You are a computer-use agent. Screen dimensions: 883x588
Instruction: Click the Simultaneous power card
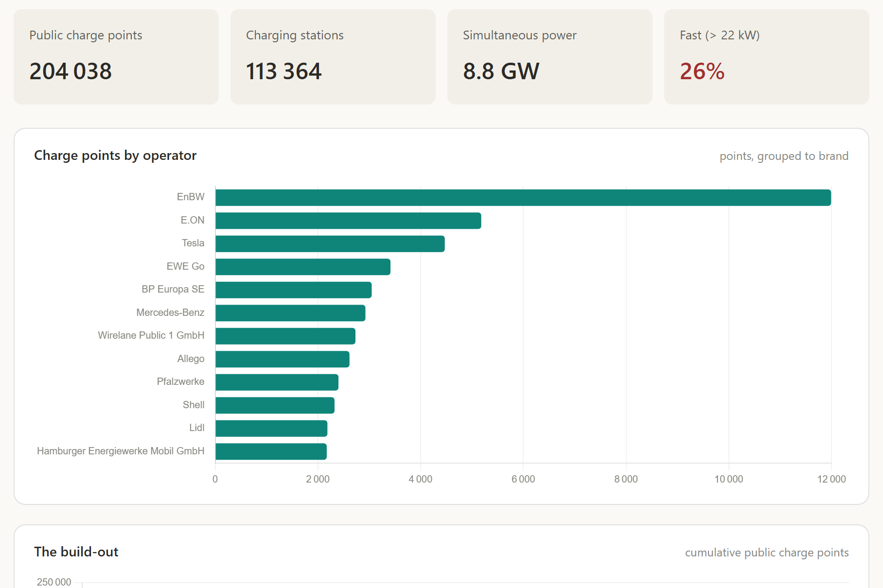[550, 57]
